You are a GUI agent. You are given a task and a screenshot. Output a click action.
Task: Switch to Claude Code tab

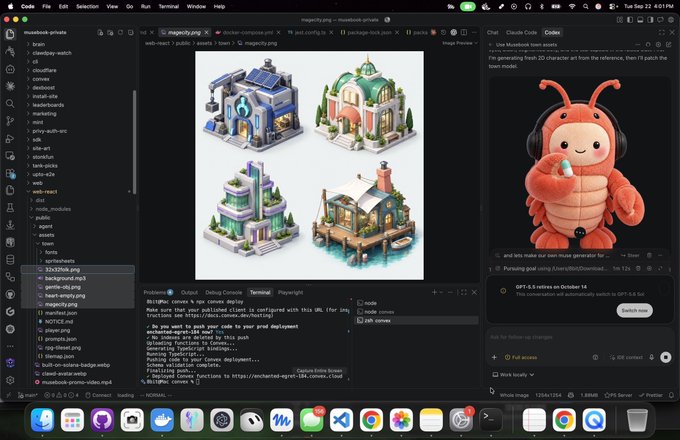click(x=521, y=33)
